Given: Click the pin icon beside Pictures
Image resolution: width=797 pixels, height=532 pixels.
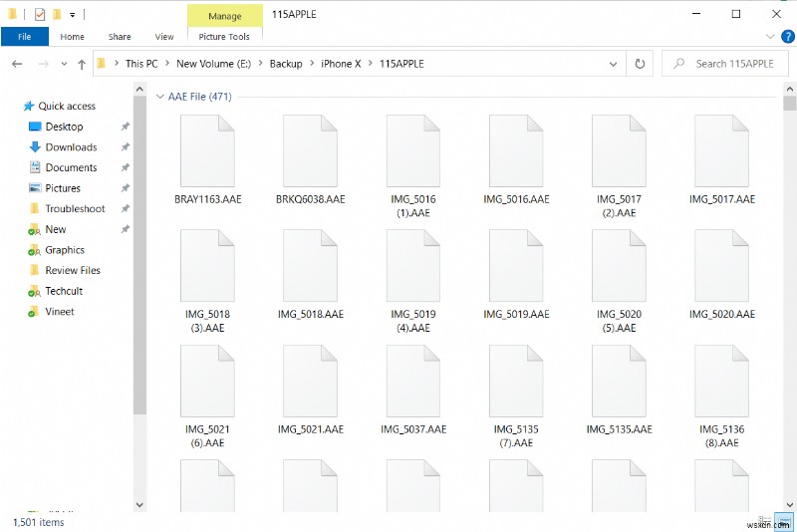Looking at the screenshot, I should [126, 188].
